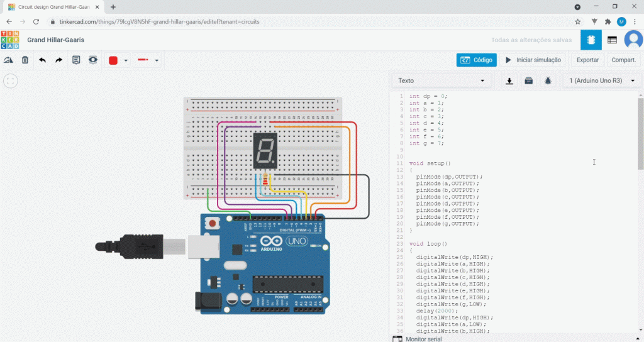Expand the wire type dropdown arrow
This screenshot has width=644, height=342.
157,61
